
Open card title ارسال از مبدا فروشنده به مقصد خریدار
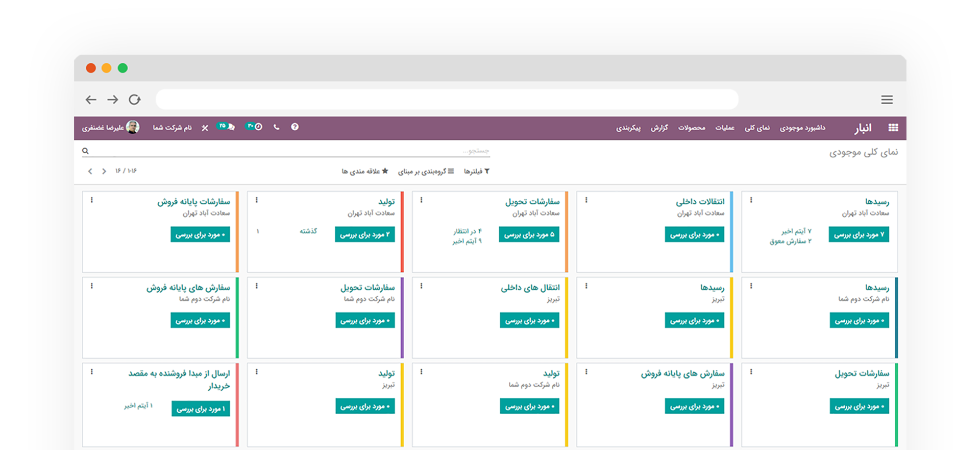(179, 380)
